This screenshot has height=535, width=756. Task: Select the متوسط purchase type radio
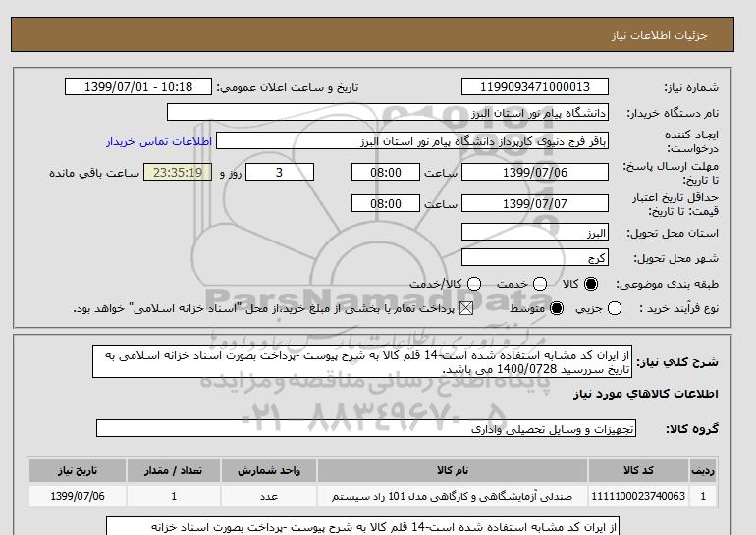[557, 308]
